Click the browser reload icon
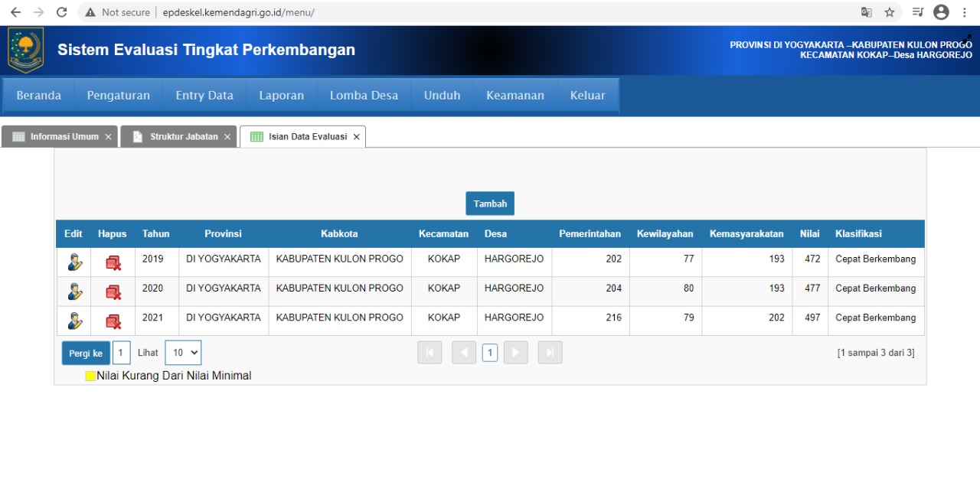The image size is (980, 492). [x=62, y=12]
